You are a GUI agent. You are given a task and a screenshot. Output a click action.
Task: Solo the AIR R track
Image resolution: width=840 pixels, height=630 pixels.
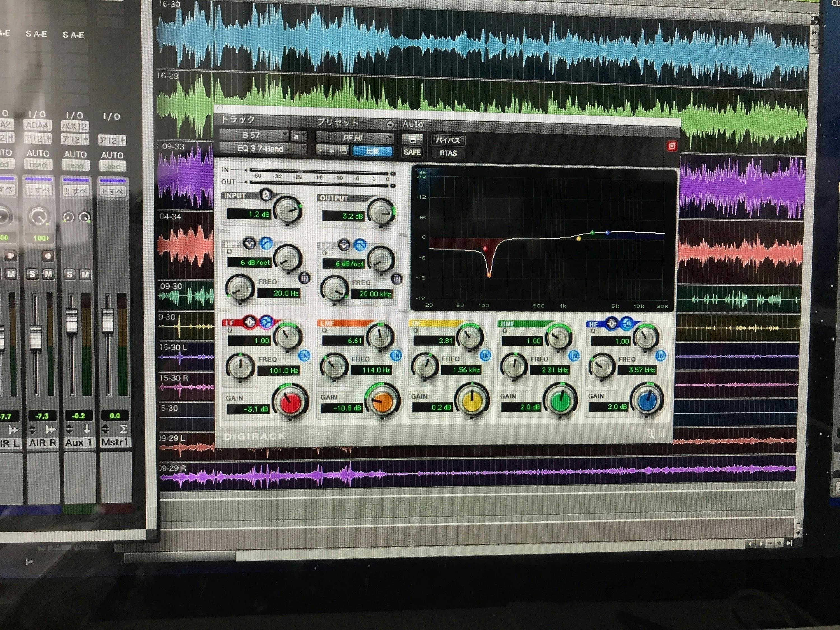point(33,274)
